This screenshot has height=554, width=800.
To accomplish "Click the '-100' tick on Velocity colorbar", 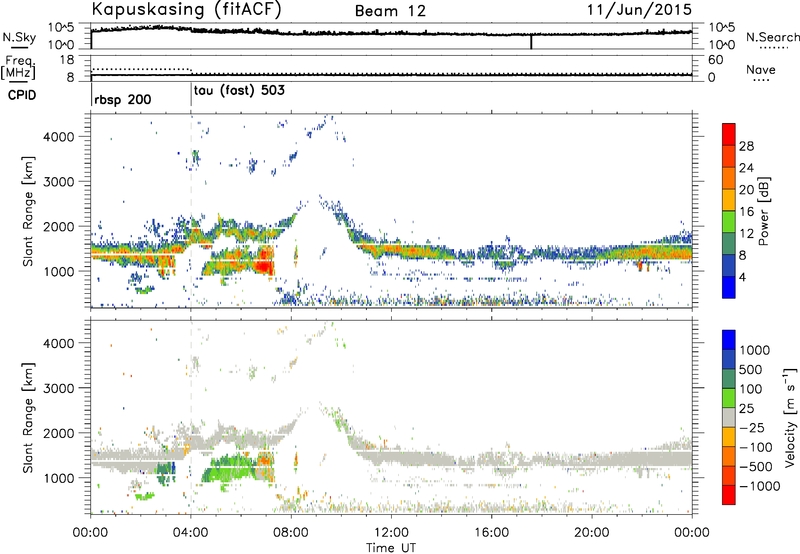I will [756, 447].
